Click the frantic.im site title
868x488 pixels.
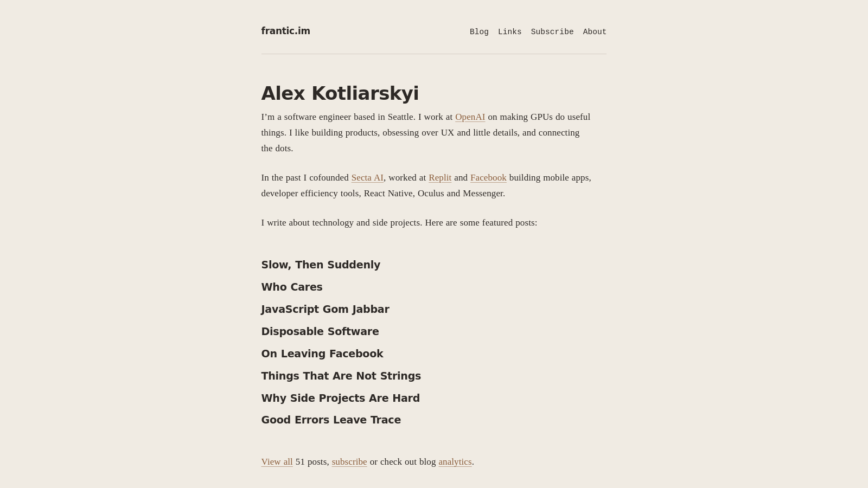pos(285,31)
